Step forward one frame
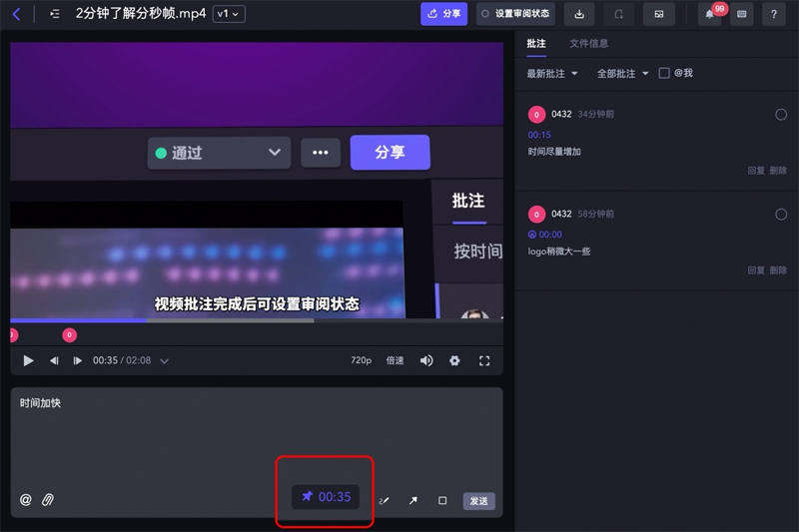The image size is (799, 532). [77, 361]
